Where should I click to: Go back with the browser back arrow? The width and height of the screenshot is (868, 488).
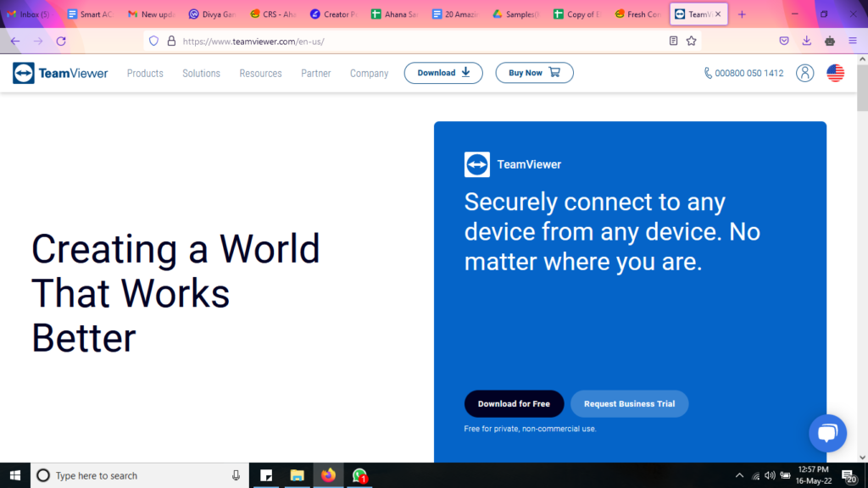pos(15,41)
